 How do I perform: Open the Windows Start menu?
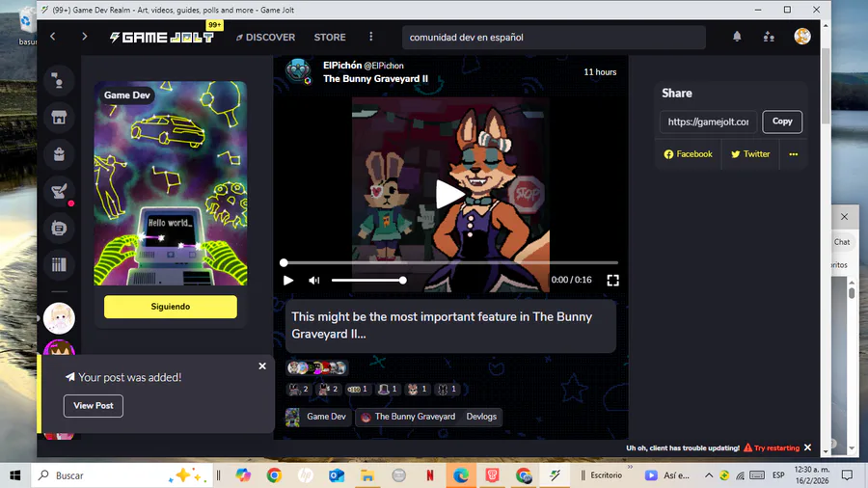14,475
